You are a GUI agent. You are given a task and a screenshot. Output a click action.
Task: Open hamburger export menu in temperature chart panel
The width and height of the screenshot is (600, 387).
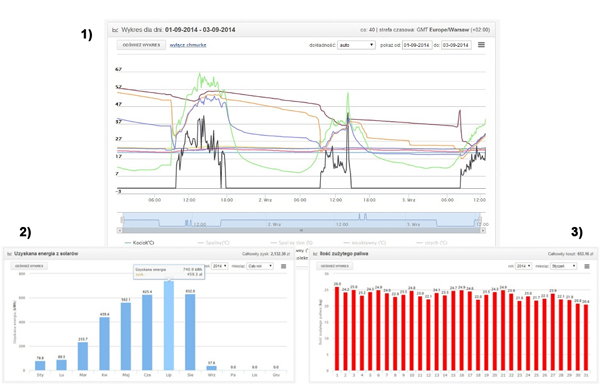481,45
